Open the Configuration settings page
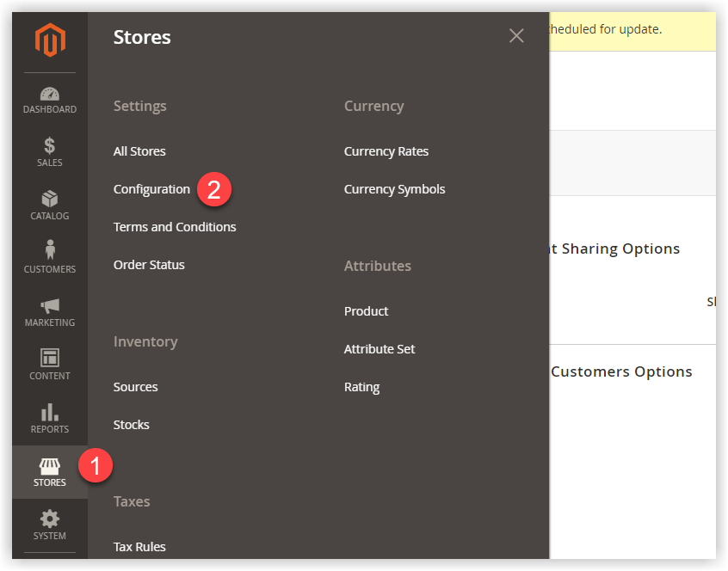The image size is (728, 571). (x=151, y=189)
